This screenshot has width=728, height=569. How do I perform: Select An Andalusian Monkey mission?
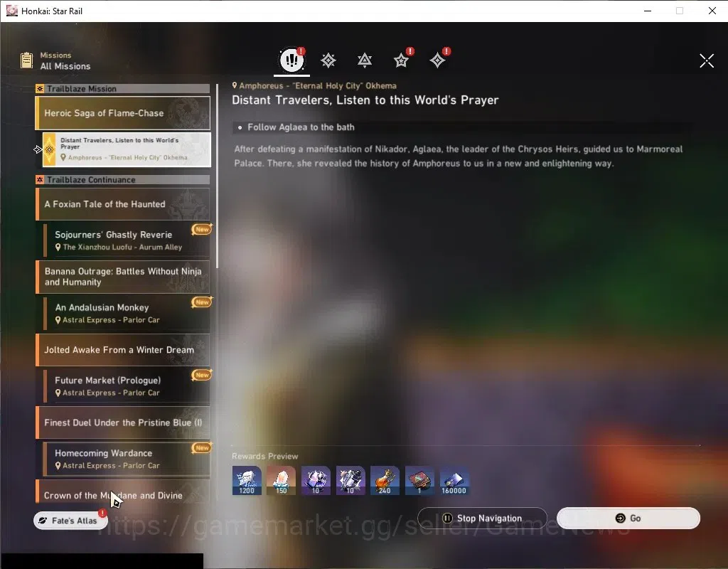pos(127,313)
